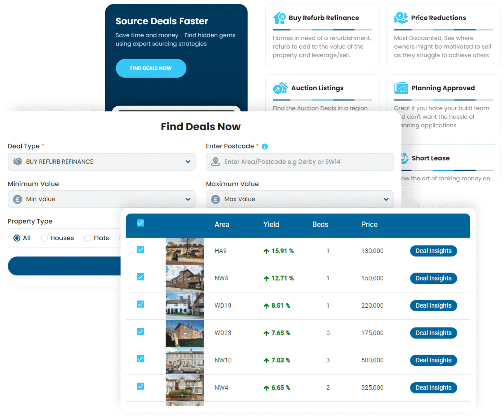Click the Planning Approved blueprint icon

tap(401, 88)
